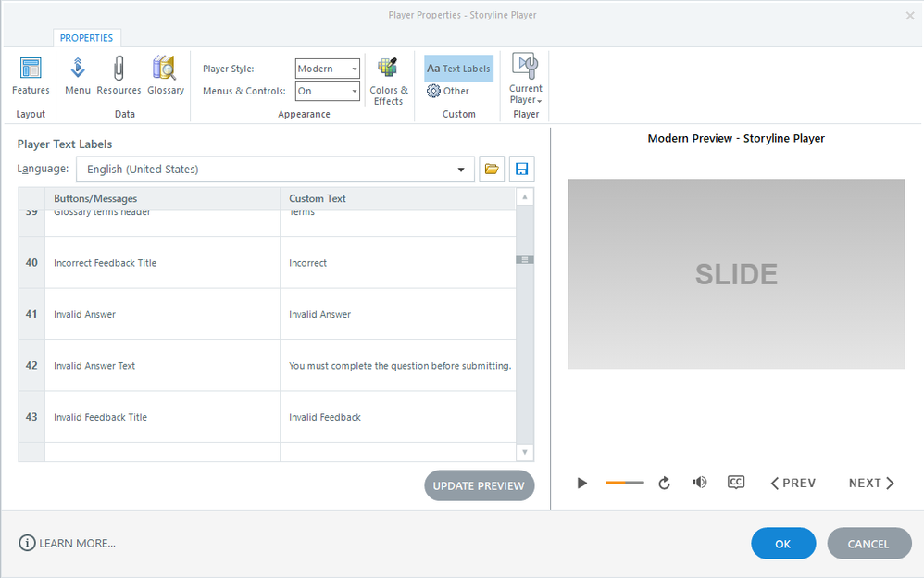The image size is (924, 578).
Task: Edit custom text 'Invalid Answer' cell
Action: point(398,314)
